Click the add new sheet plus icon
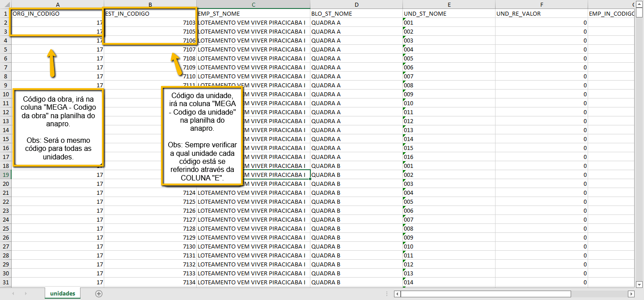Image resolution: width=644 pixels, height=300 pixels. (x=99, y=294)
